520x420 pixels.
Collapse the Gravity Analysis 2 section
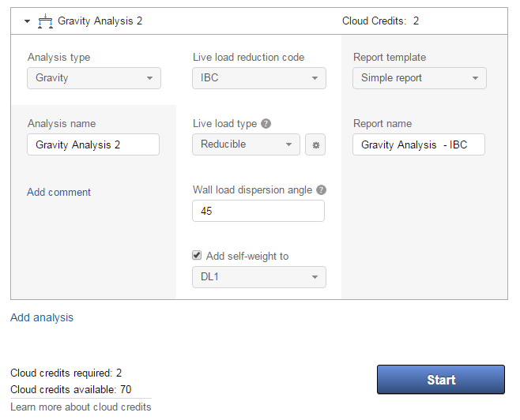(28, 21)
